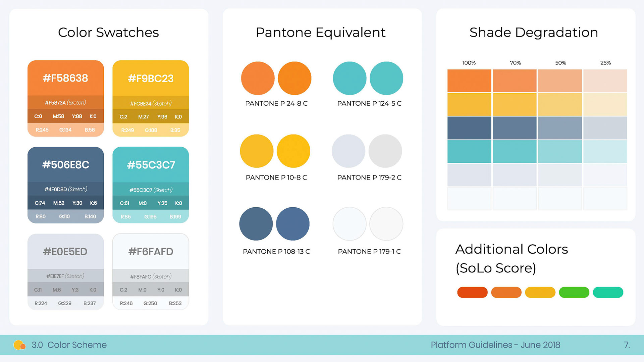
Task: Click the left gray Pantone P 179-2 C circle
Action: (348, 151)
